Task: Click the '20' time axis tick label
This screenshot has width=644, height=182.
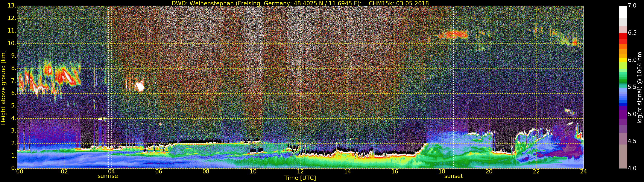Action: (x=489, y=172)
